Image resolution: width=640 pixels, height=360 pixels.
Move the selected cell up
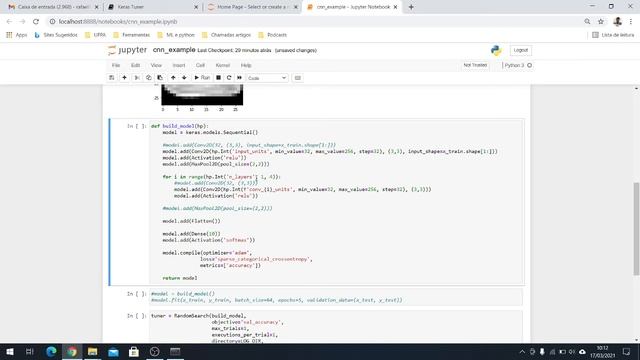[x=173, y=78]
